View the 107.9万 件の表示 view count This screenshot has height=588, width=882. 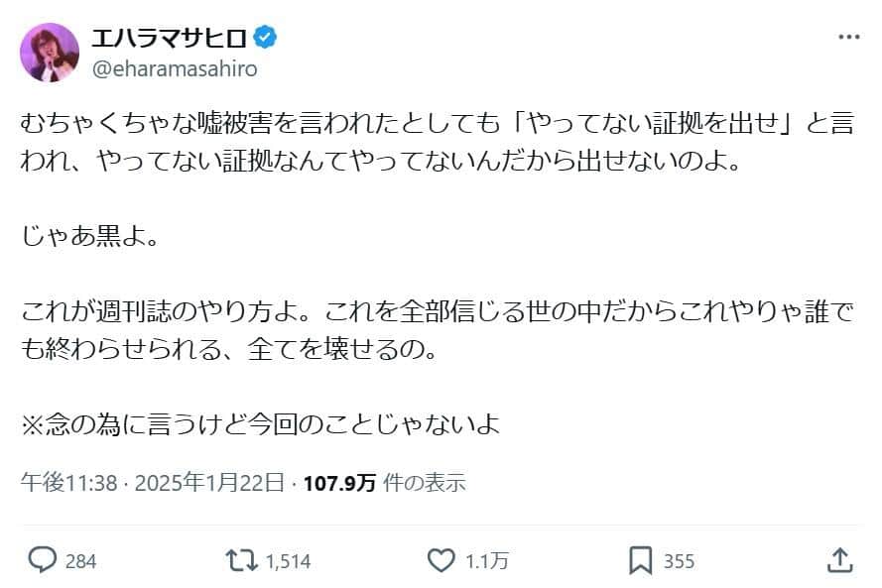[384, 483]
